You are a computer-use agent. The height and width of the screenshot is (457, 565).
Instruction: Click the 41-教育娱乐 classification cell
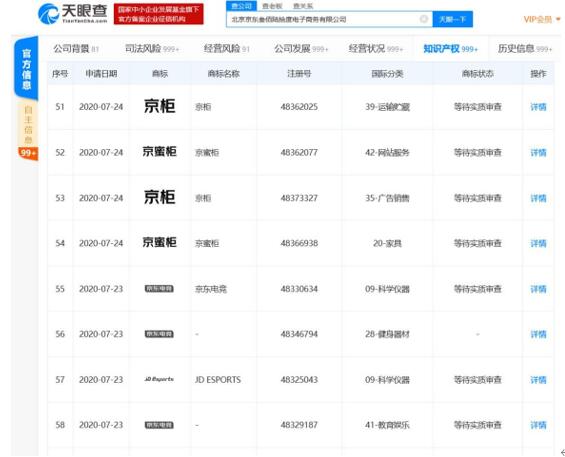pyautogui.click(x=387, y=425)
